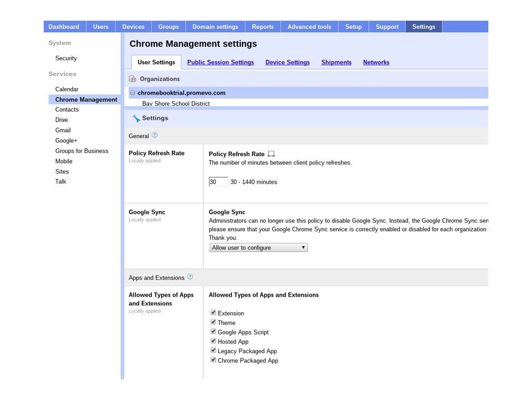This screenshot has height=399, width=532.
Task: Open the Devices menu tab
Action: 133,26
